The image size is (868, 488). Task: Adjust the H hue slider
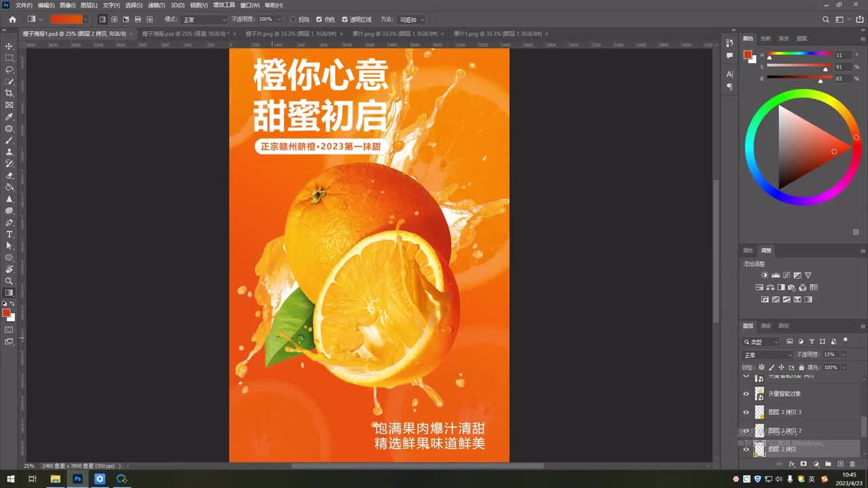pos(799,54)
